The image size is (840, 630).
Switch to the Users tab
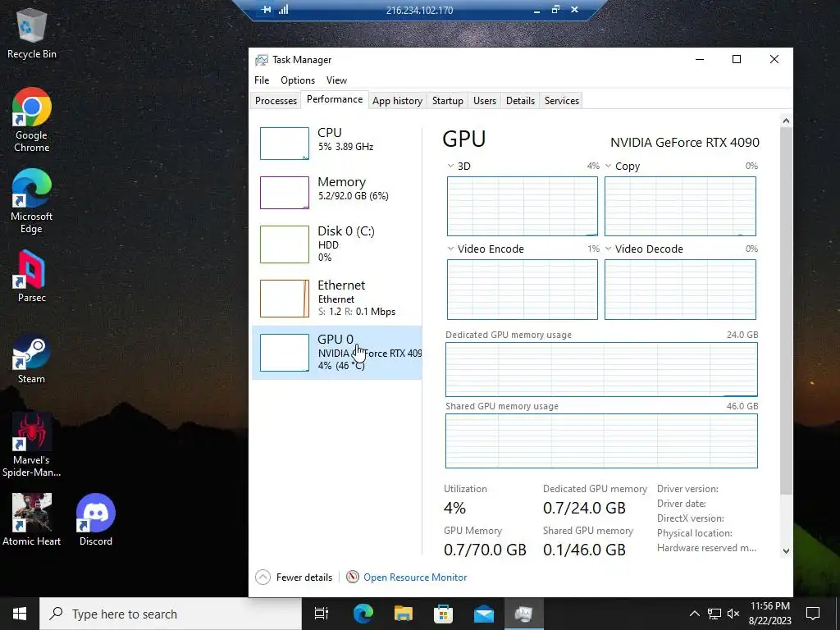click(x=485, y=101)
